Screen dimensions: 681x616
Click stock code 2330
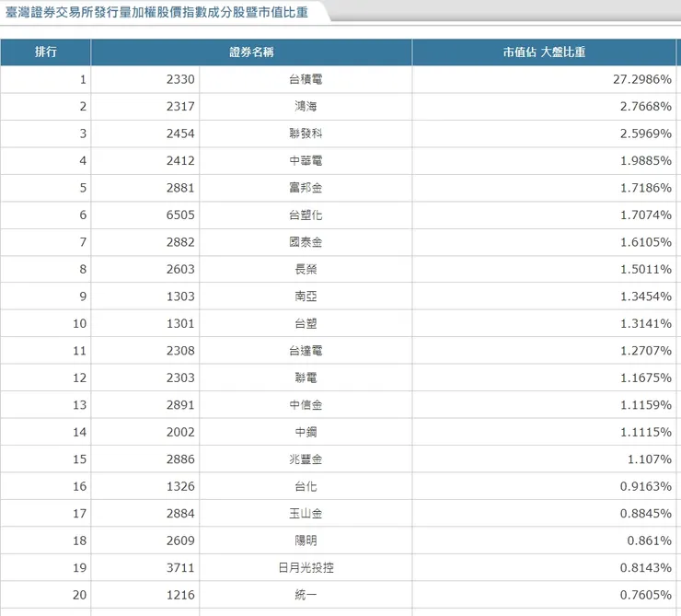(180, 79)
